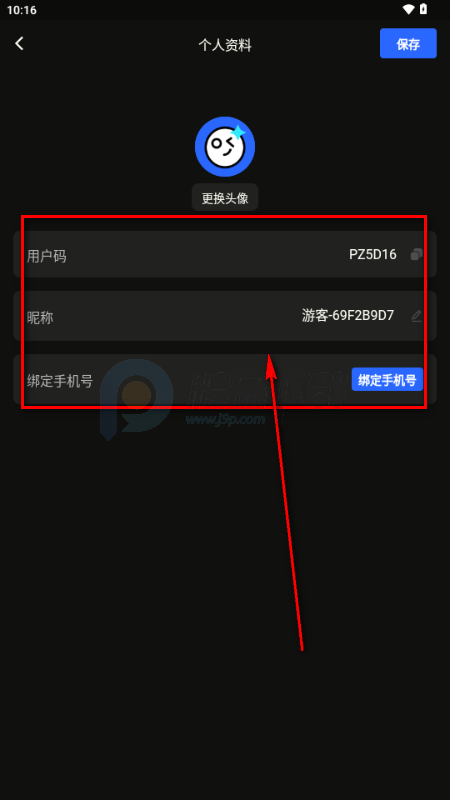Open the winking face profile avatar
The height and width of the screenshot is (800, 450).
[225, 146]
